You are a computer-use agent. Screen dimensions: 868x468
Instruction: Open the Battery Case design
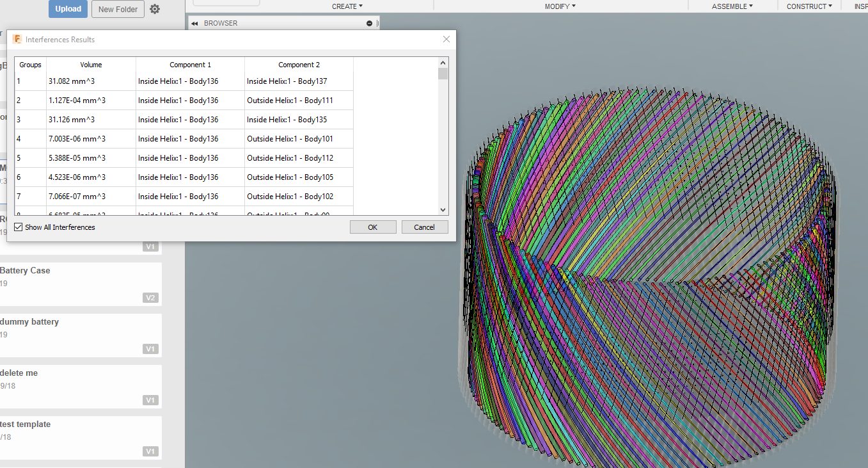tap(81, 284)
